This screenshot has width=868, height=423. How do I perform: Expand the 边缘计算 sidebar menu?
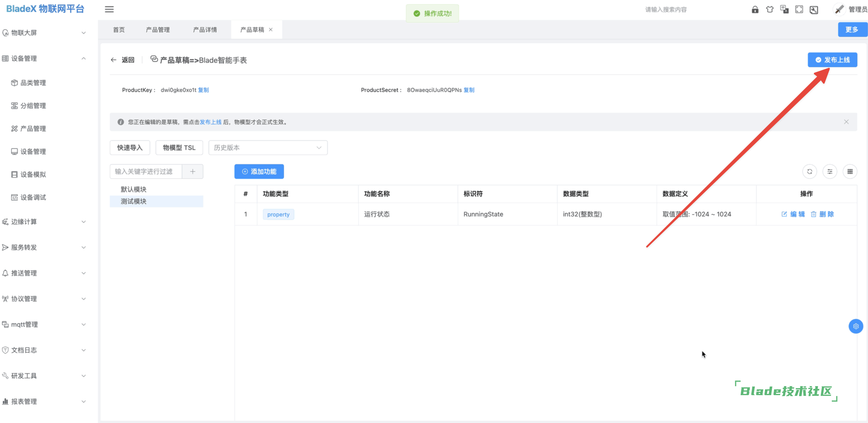[44, 222]
